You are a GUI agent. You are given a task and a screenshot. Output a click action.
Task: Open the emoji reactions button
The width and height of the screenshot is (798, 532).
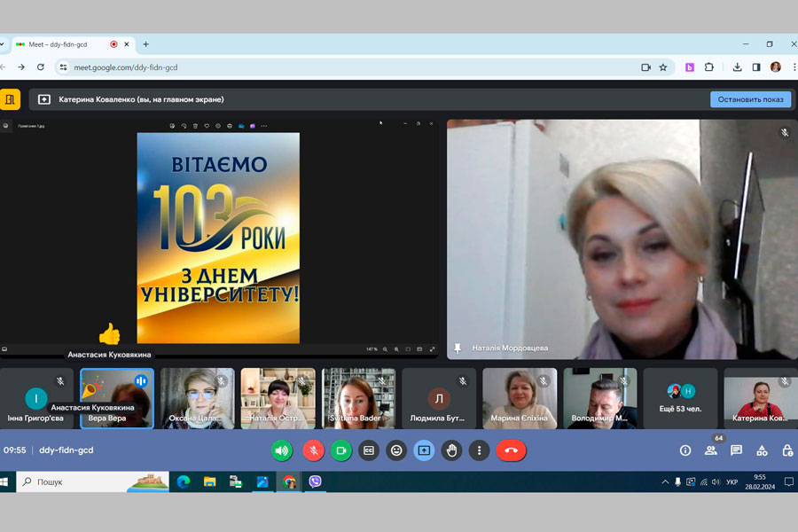click(x=396, y=450)
